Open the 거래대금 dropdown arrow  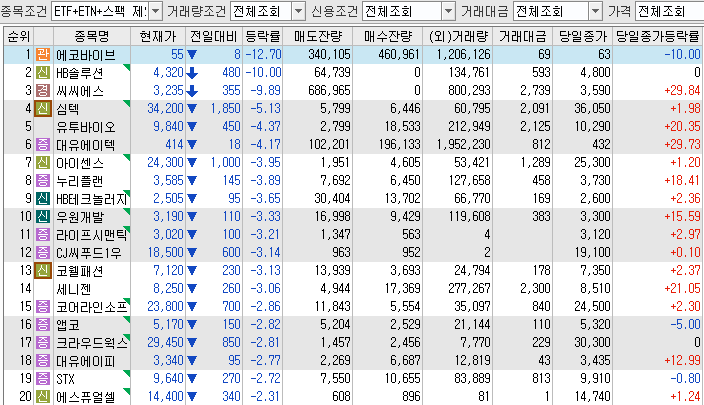coord(595,11)
